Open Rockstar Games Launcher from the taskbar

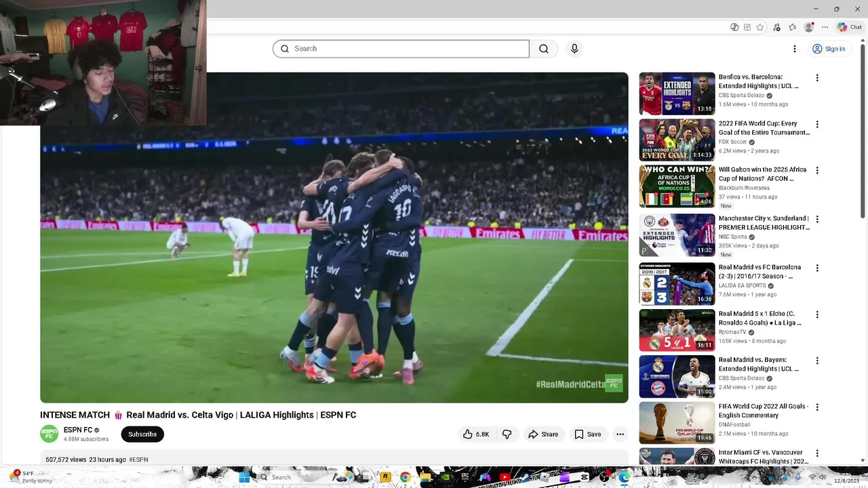pyautogui.click(x=385, y=477)
